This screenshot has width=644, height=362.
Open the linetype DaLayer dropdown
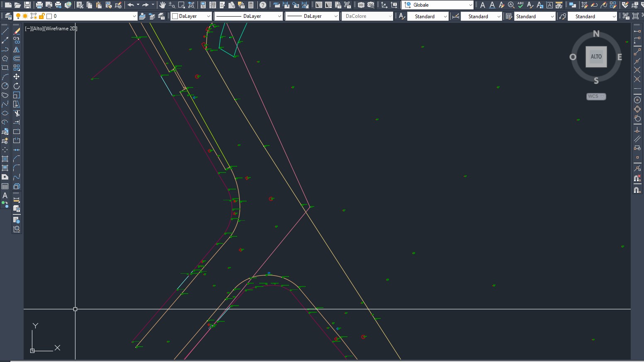279,16
